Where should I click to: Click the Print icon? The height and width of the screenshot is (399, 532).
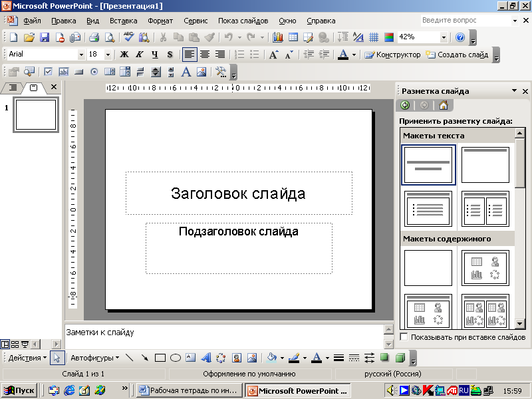[94, 37]
